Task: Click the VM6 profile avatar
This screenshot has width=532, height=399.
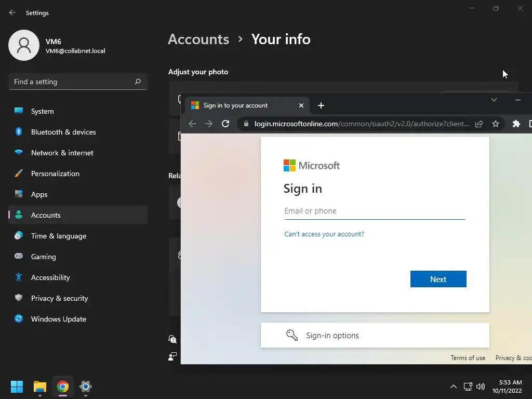Action: [x=24, y=45]
